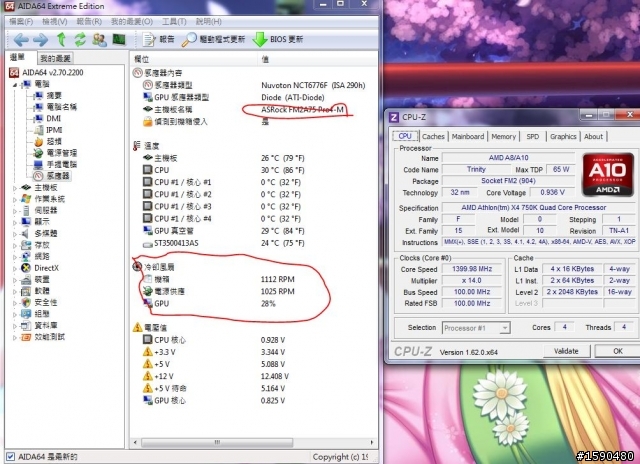The image size is (640, 464).
Task: Select the DMI tree item
Action: pyautogui.click(x=48, y=118)
